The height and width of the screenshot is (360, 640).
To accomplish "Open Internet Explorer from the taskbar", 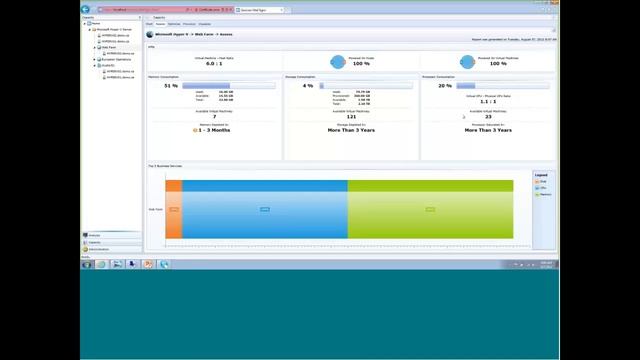I will 101,264.
